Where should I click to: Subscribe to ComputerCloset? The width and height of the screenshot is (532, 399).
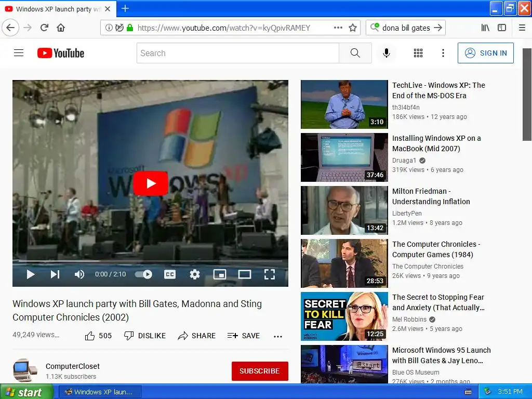click(260, 371)
